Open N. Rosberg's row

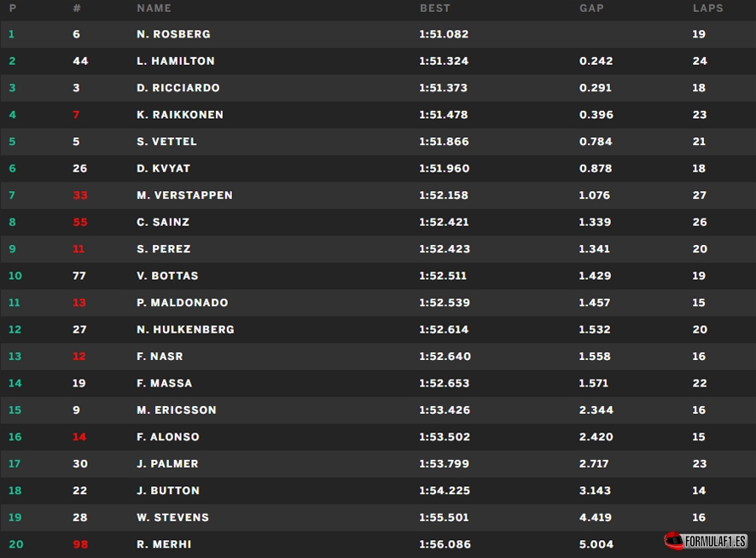378,34
